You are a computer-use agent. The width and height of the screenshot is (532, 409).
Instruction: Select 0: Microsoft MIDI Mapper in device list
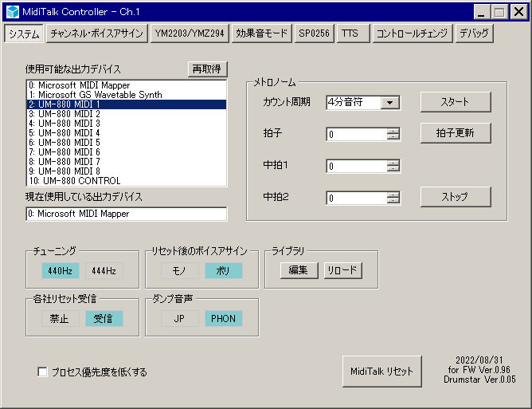pos(126,85)
